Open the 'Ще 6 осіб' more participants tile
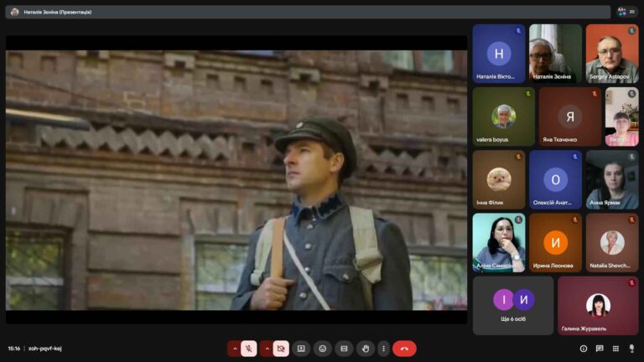 pos(513,306)
